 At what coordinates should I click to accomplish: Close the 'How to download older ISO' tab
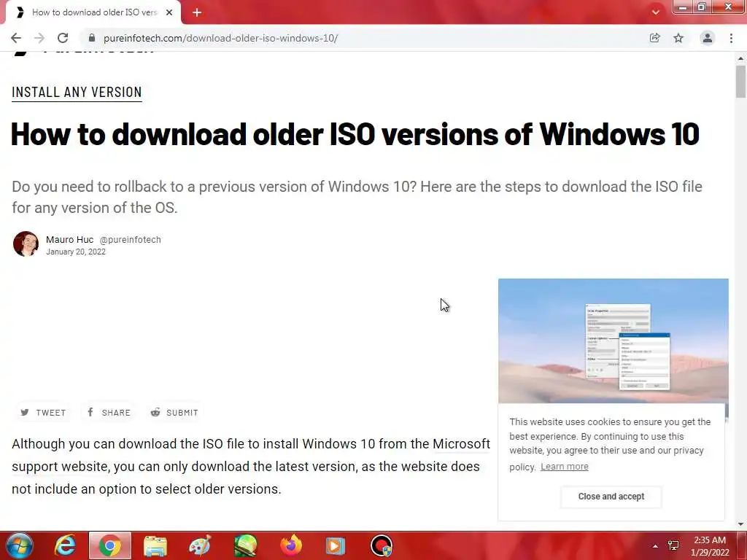click(x=169, y=12)
